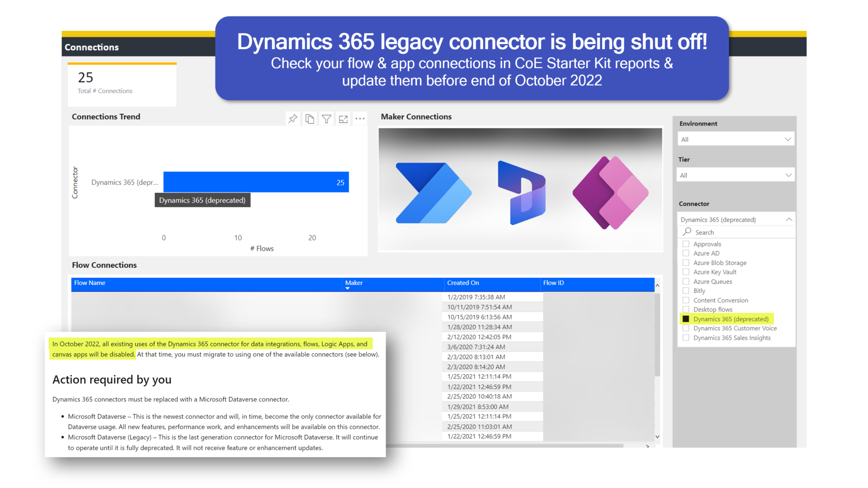
Task: Sort by the Maker column header
Action: tap(354, 283)
